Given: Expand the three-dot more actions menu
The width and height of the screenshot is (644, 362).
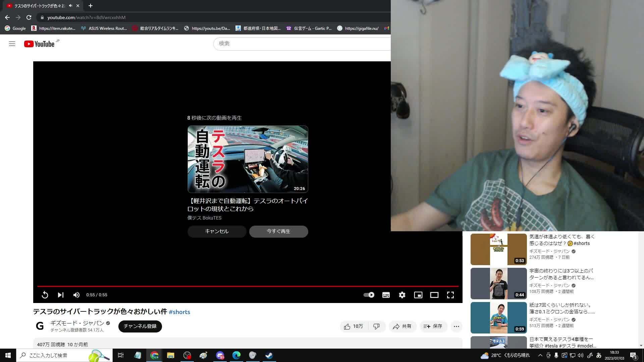Looking at the screenshot, I should pyautogui.click(x=457, y=326).
